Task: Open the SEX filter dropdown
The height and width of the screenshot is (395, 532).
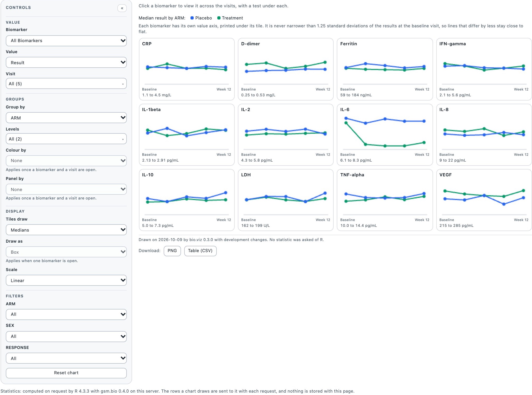Action: [66, 337]
